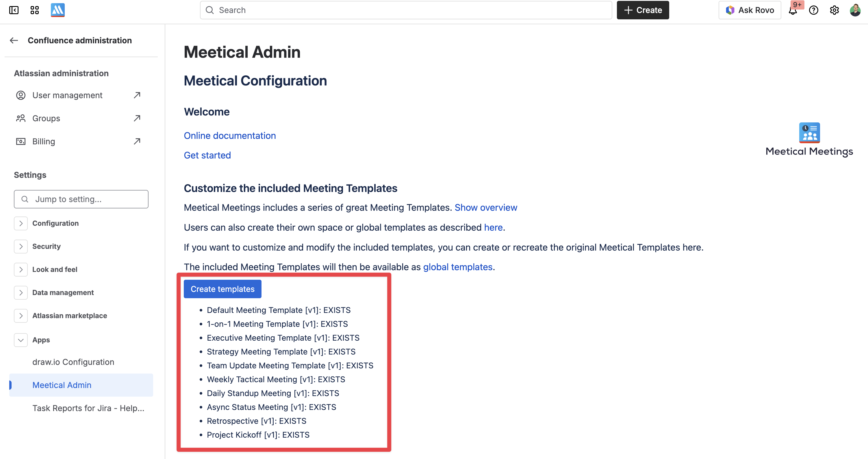Click the Show overview link

click(485, 208)
